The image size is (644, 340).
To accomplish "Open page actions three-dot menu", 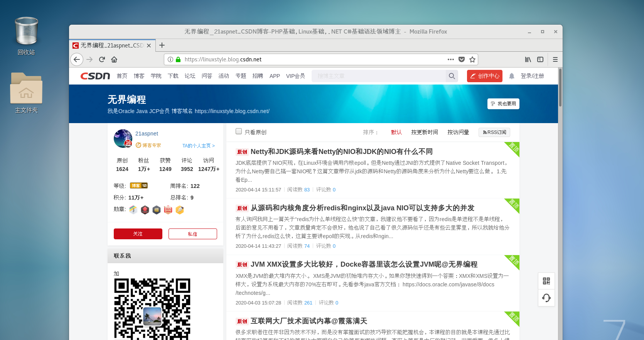I will [x=451, y=59].
